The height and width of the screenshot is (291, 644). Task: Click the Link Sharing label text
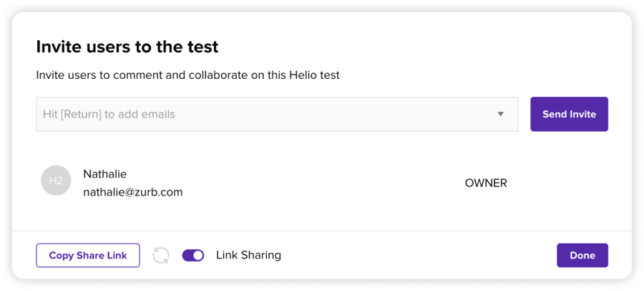248,255
